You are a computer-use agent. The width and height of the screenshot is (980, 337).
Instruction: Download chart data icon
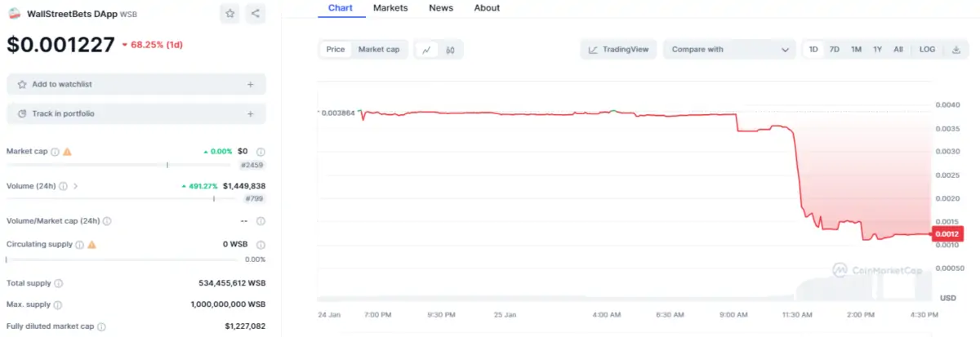click(x=956, y=50)
